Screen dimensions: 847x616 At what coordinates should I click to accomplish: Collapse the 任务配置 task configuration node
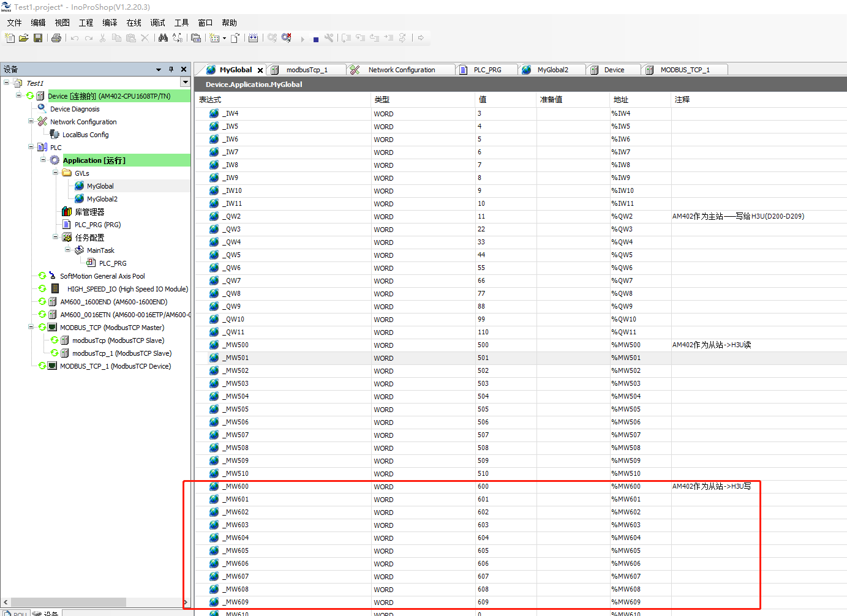(56, 237)
